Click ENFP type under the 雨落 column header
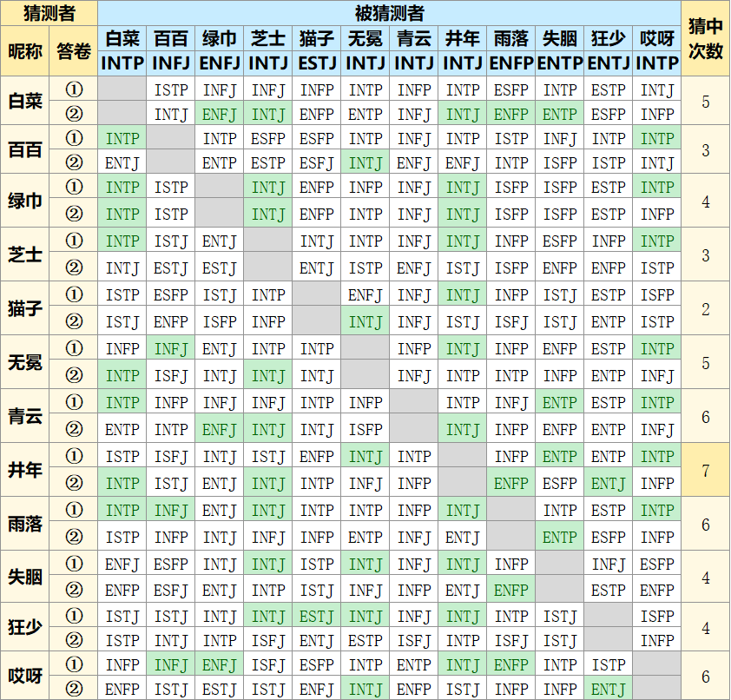The width and height of the screenshot is (731, 700). coord(510,63)
